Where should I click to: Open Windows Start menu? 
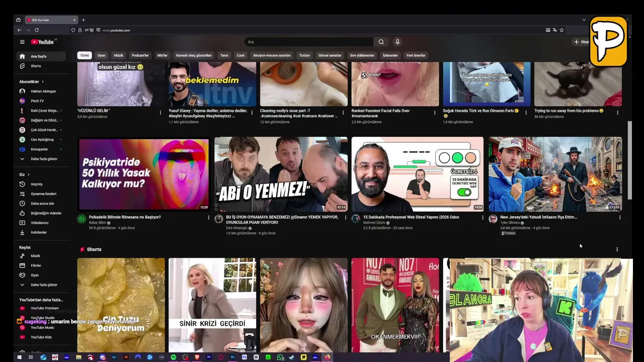[20, 357]
